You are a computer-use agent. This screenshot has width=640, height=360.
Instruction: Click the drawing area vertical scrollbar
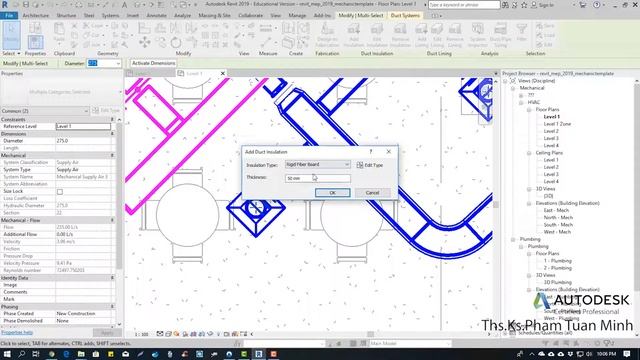(496, 204)
